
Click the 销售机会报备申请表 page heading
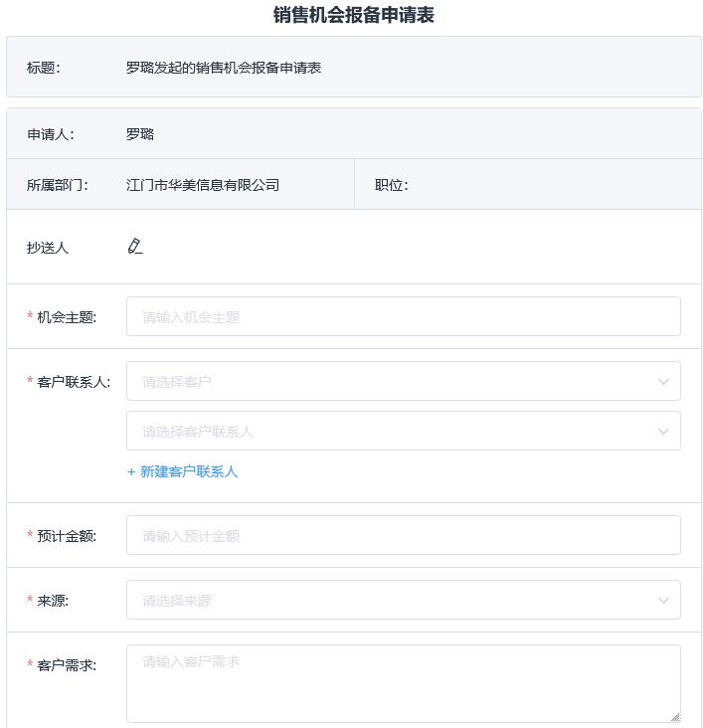click(x=353, y=15)
